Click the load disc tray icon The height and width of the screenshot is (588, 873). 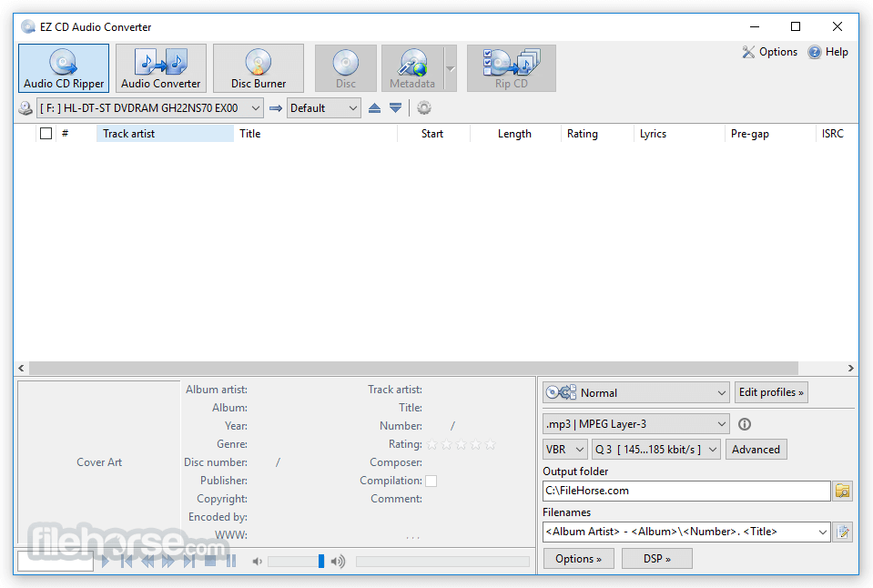click(x=395, y=108)
